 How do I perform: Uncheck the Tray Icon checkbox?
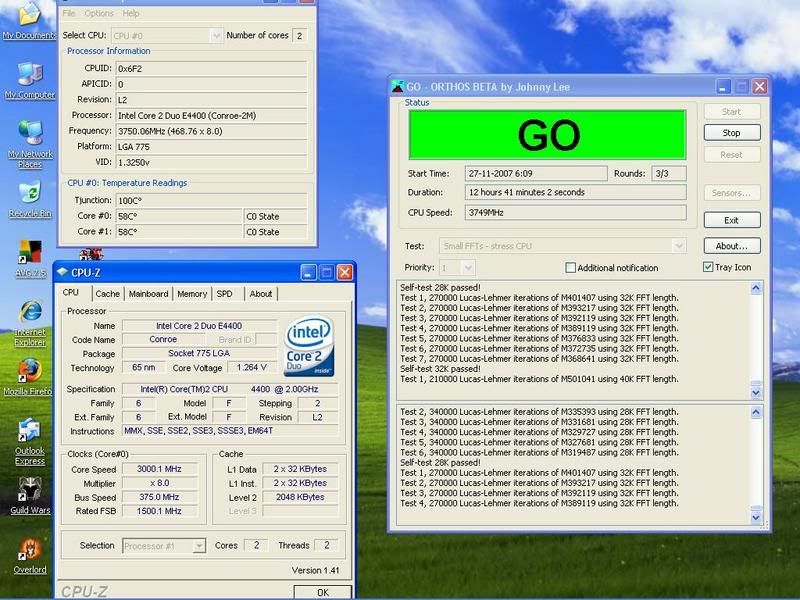click(708, 267)
